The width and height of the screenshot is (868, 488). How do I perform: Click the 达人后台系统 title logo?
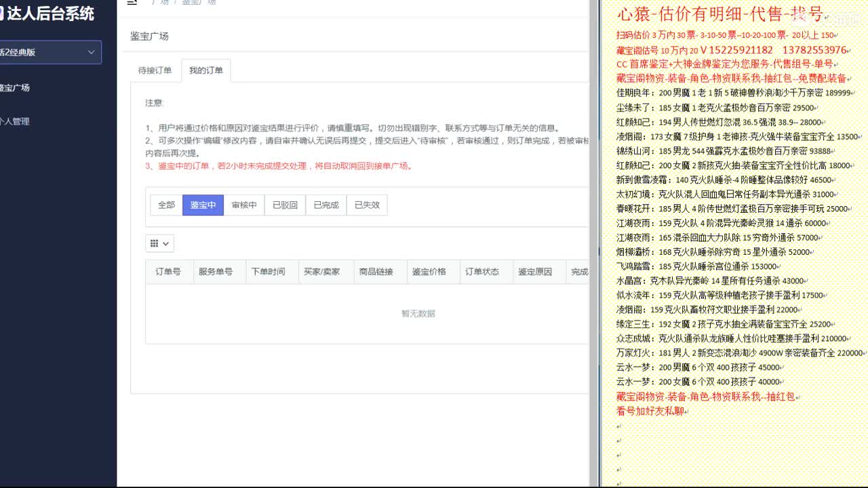coord(47,13)
